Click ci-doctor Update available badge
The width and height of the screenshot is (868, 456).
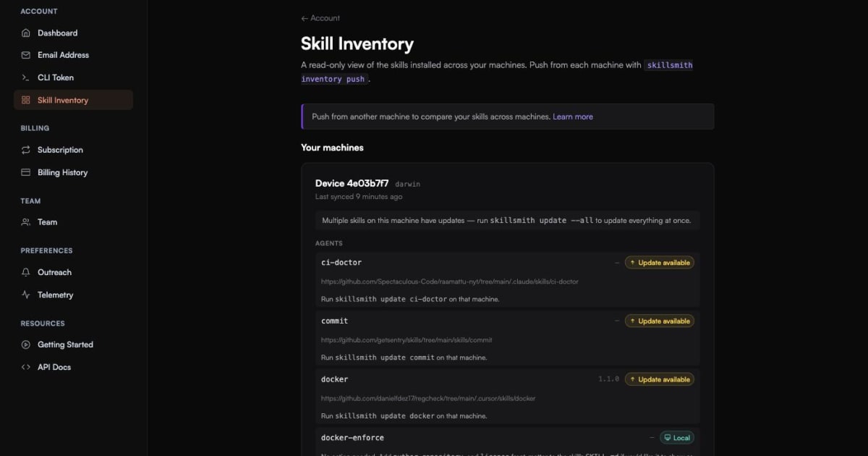pyautogui.click(x=659, y=263)
